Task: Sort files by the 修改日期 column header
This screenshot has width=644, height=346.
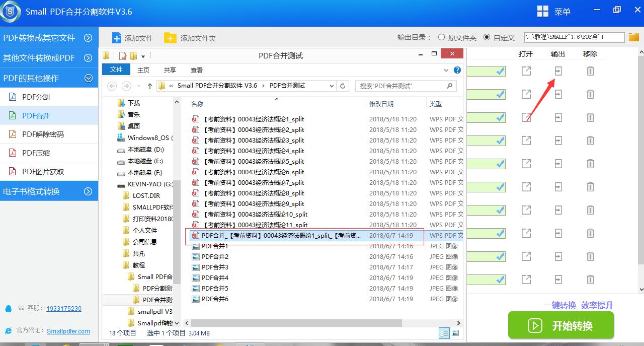Action: tap(381, 104)
